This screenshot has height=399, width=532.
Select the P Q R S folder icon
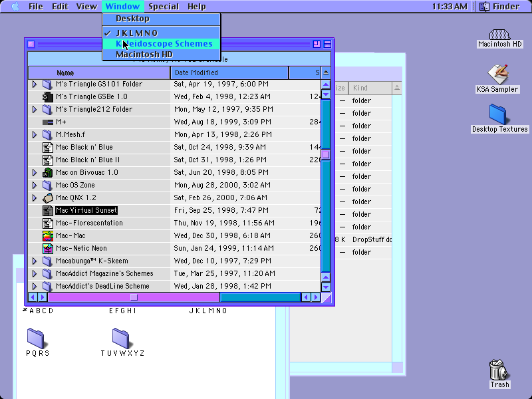[x=36, y=338]
